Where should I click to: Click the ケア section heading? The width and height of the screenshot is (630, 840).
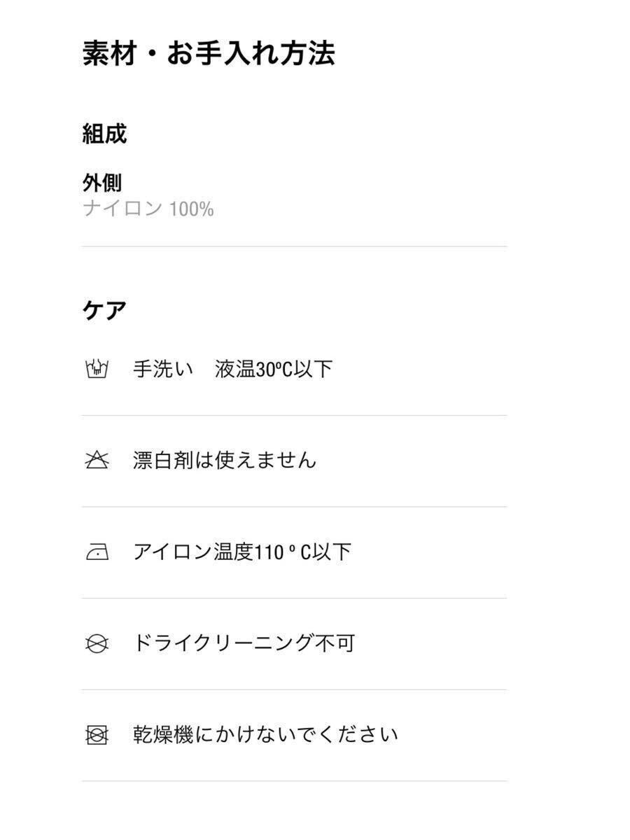104,309
